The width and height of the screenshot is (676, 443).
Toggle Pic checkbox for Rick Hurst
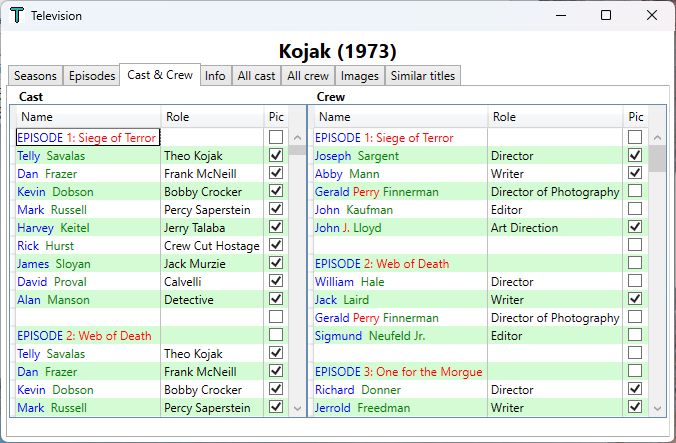(276, 245)
